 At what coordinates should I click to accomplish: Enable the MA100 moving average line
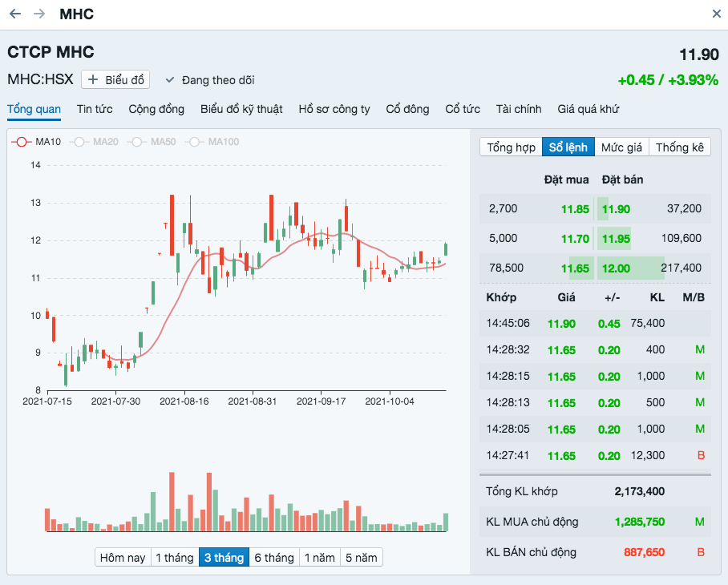[212, 142]
